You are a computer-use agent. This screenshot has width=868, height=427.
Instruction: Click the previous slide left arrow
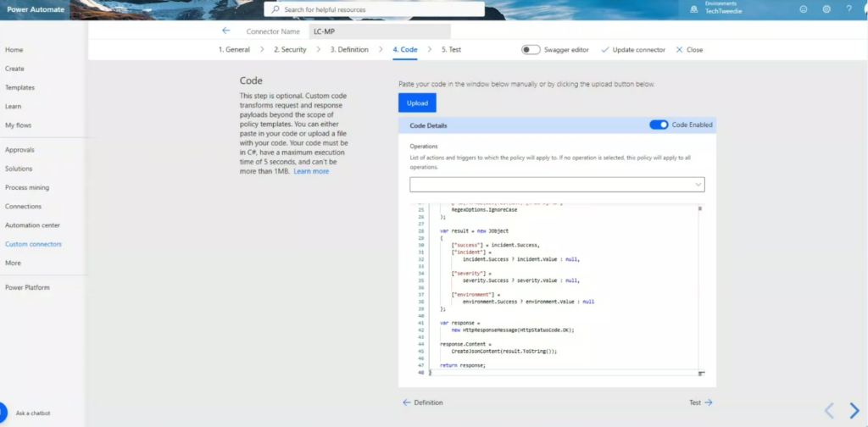pyautogui.click(x=829, y=410)
